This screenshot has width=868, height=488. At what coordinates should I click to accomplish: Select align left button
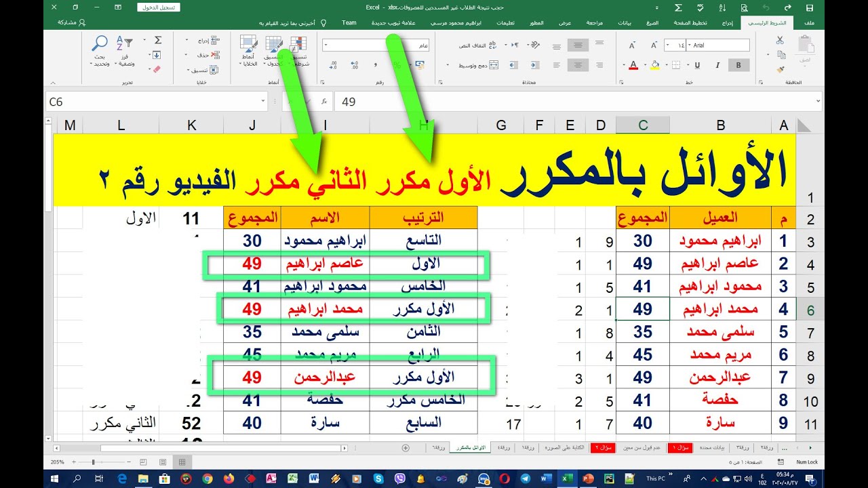pos(557,65)
